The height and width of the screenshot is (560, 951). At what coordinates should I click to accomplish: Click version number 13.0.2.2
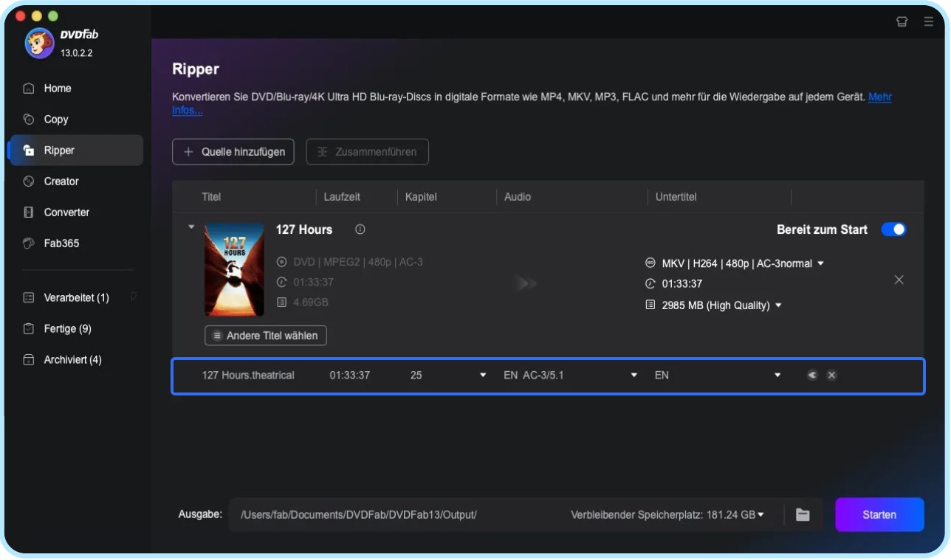coord(77,53)
